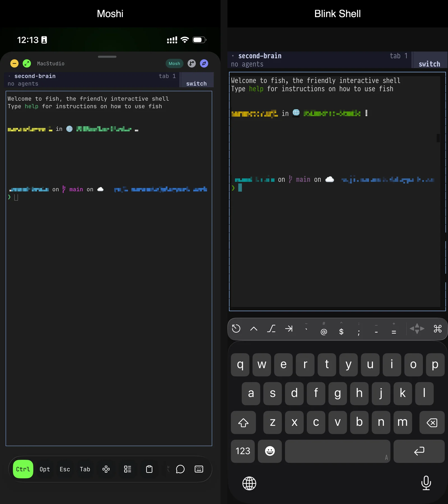This screenshot has height=504, width=448.
Task: Click the Blink Shell terminal scrollbar
Action: click(x=438, y=138)
